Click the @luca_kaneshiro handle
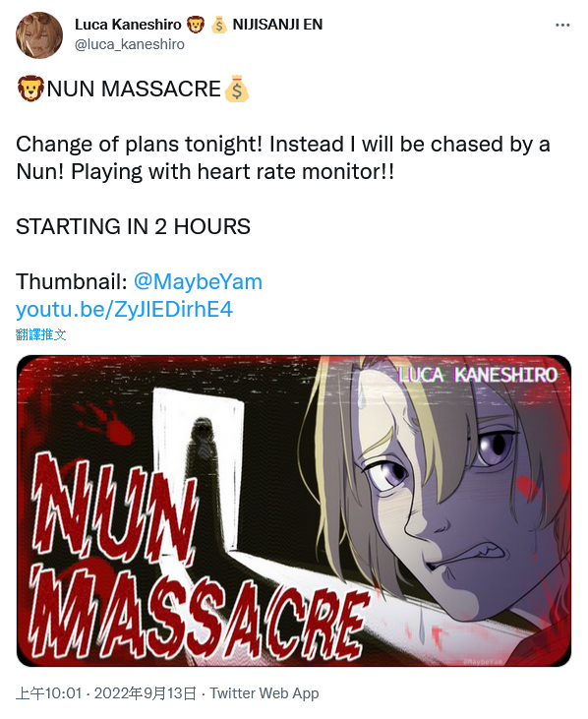588x719 pixels. [130, 44]
